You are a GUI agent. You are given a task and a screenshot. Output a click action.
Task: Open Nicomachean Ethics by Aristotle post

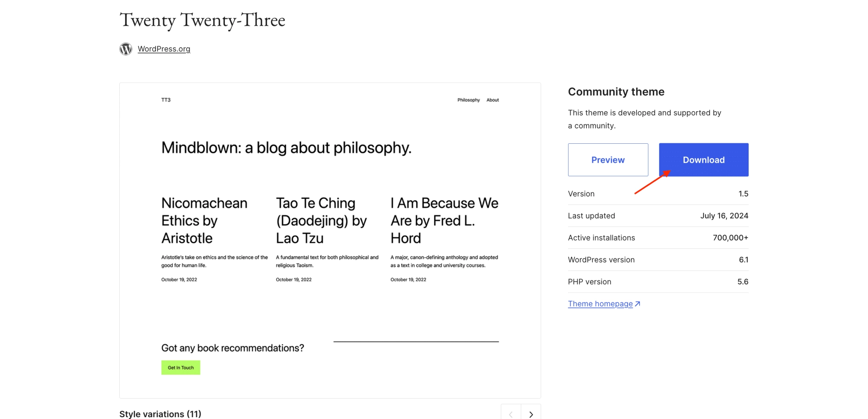point(204,221)
